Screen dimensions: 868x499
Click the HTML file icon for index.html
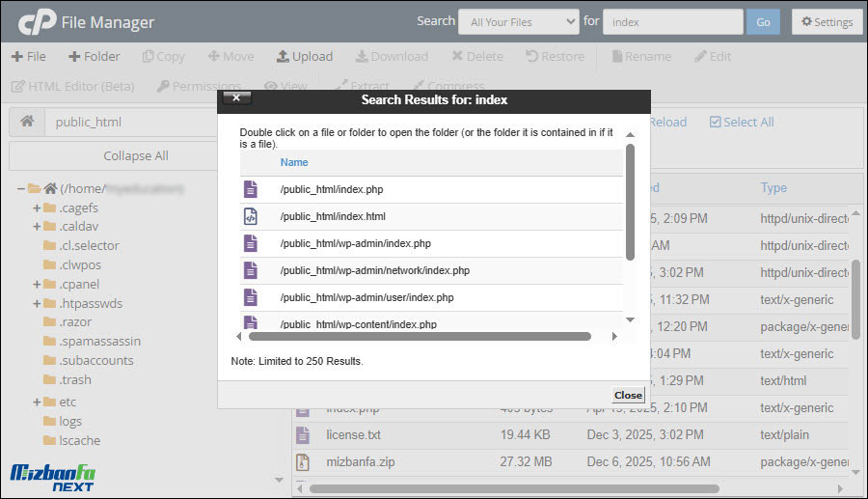coord(250,216)
